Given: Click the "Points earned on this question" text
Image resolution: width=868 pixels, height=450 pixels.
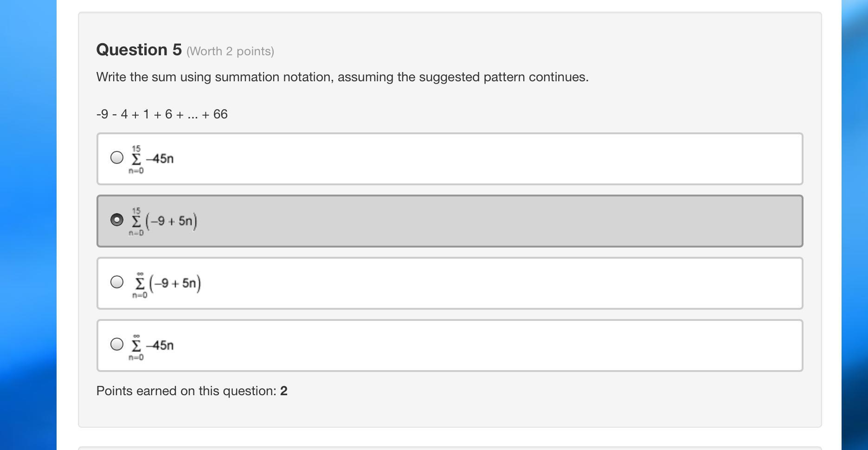Looking at the screenshot, I should click(x=186, y=391).
